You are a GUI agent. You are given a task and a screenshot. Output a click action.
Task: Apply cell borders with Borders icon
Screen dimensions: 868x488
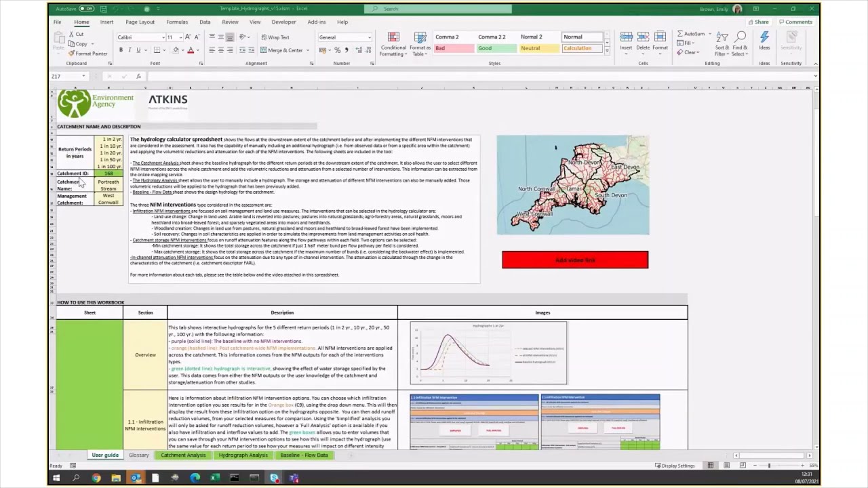click(x=157, y=50)
